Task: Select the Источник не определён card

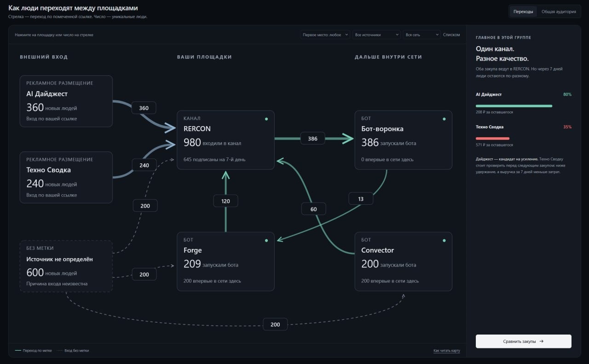Action: point(66,266)
